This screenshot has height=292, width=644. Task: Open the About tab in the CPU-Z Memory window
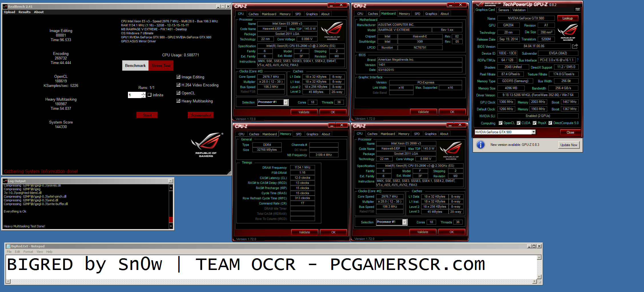[326, 134]
